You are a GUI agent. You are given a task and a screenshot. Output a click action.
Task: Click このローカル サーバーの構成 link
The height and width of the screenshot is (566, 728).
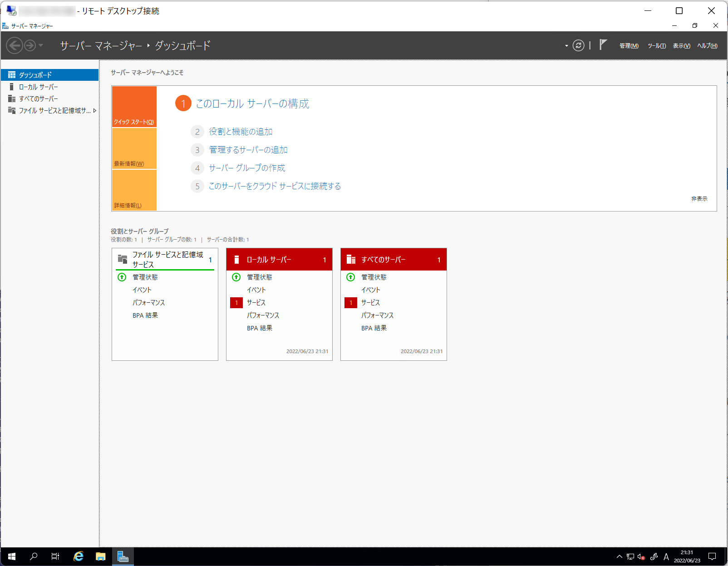pos(252,104)
